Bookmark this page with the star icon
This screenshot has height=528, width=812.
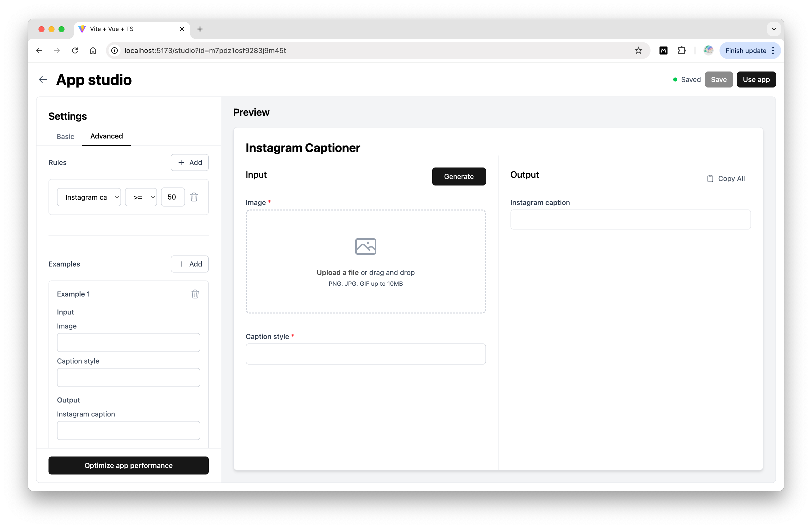click(638, 50)
